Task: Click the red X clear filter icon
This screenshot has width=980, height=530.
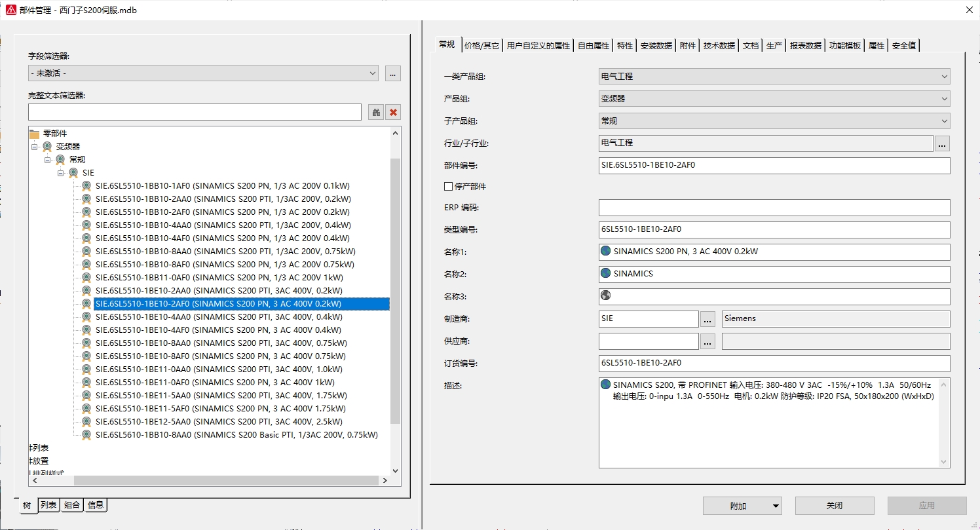Action: 393,112
